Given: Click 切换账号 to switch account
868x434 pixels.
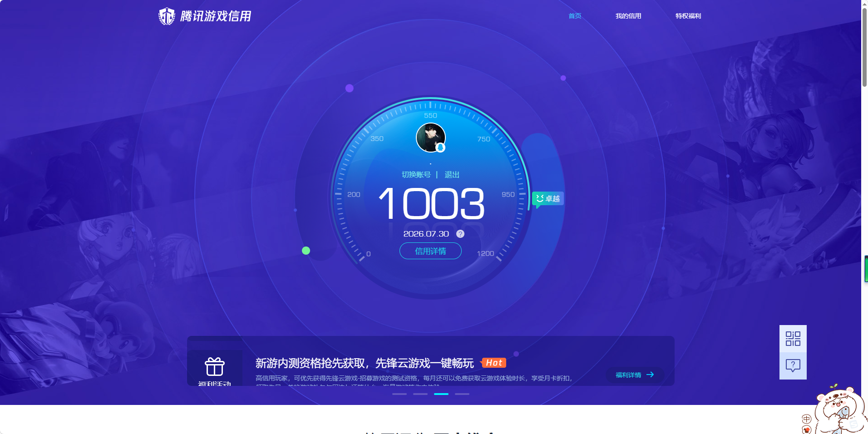Looking at the screenshot, I should (416, 175).
